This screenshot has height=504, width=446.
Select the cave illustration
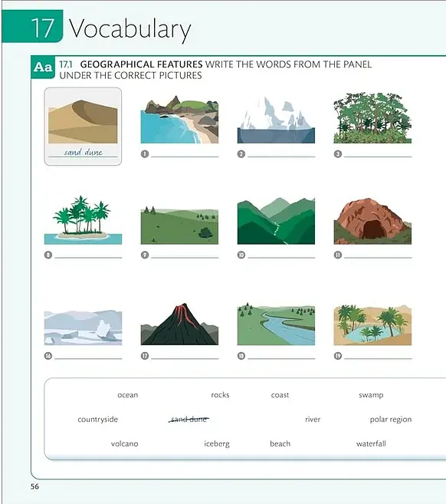click(x=372, y=221)
